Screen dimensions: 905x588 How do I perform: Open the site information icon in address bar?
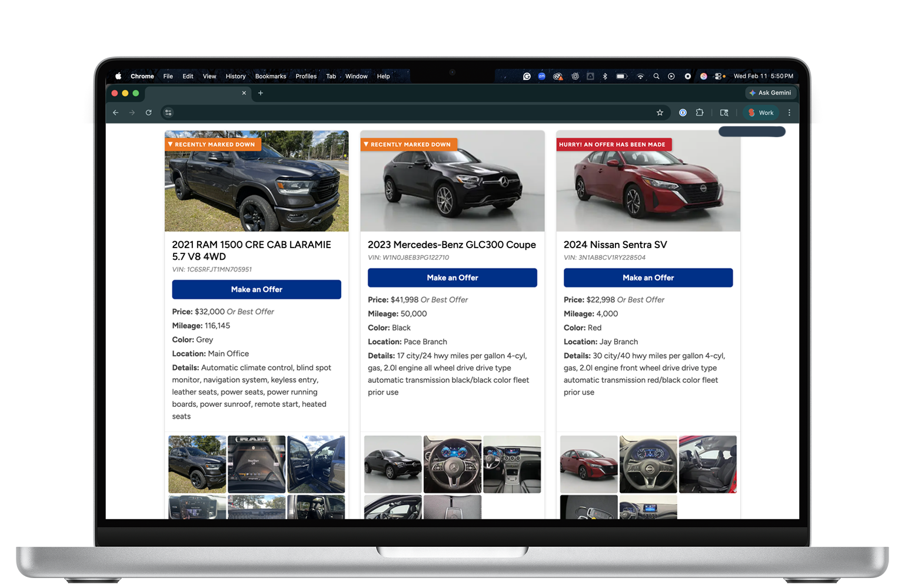168,113
